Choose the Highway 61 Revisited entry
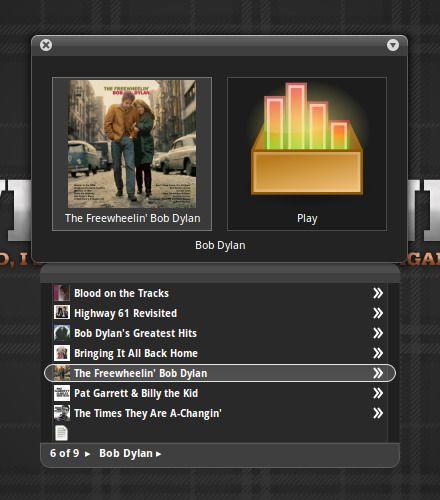Screen dimensions: 440x500 click(218, 313)
